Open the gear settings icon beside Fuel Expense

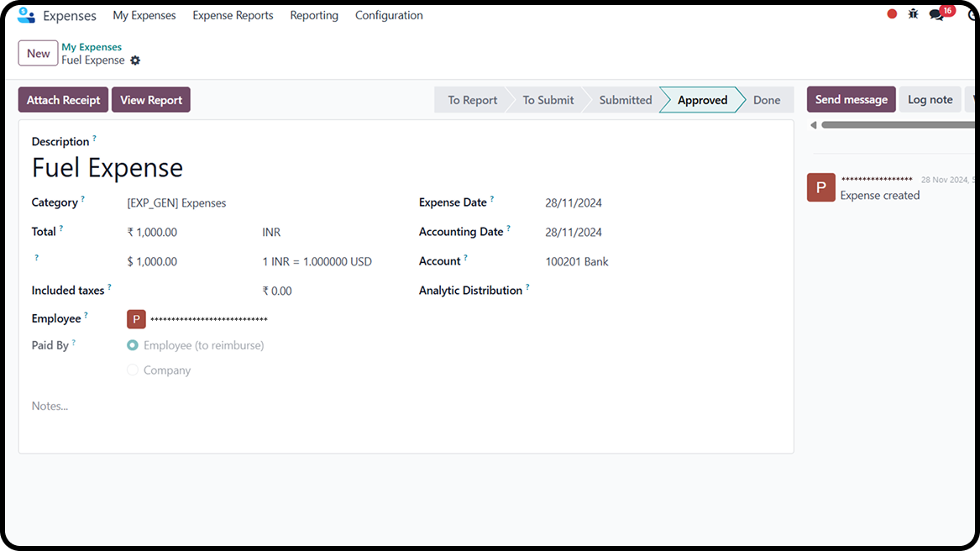(x=135, y=60)
